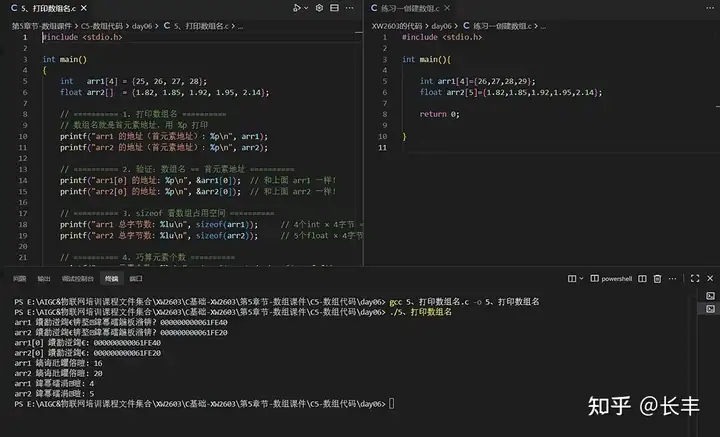This screenshot has height=437, width=720.
Task: Switch to the 5、打印数组名.c editor tab
Action: click(49, 8)
